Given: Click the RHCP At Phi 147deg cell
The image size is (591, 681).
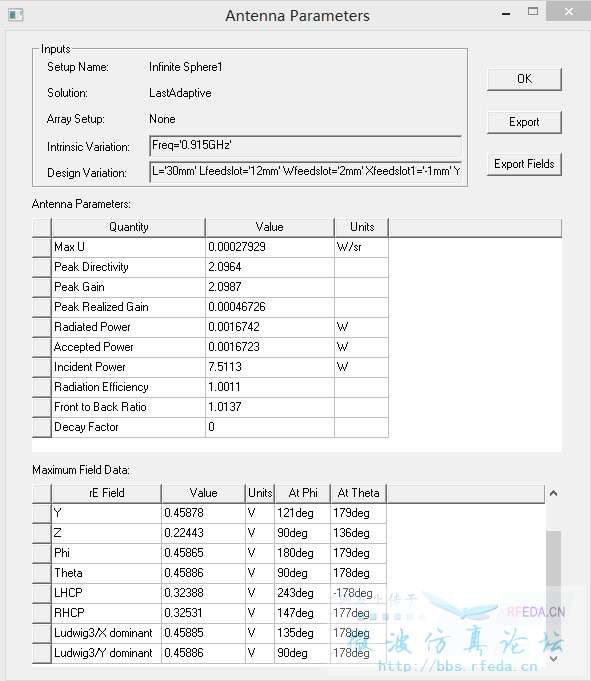Looking at the screenshot, I should (x=302, y=613).
